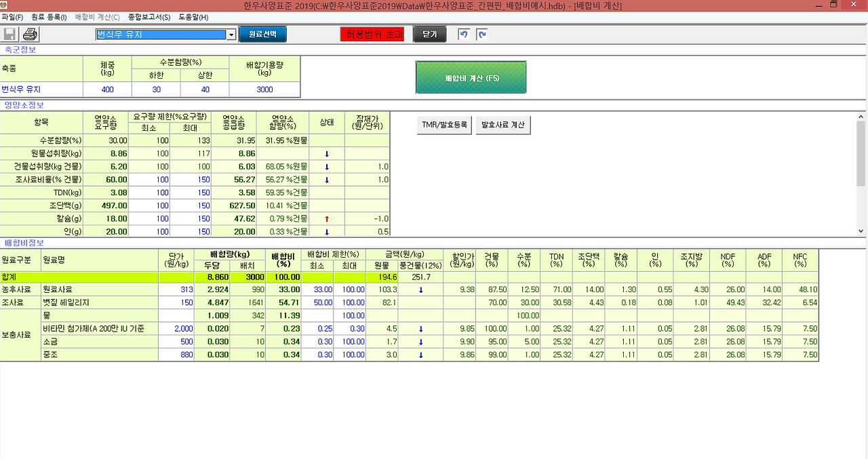868x459 pixels.
Task: Select the 원료사료 ingredient row name
Action: 100,290
